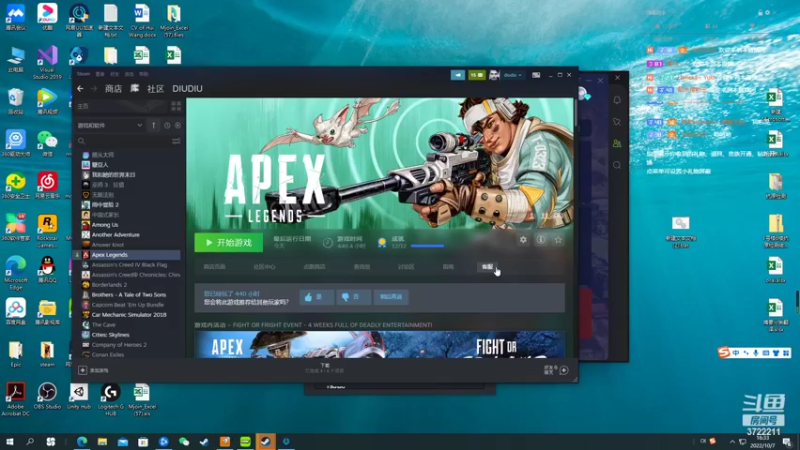Screen dimensions: 800x450
Task: Open the community hub tab for Apex Legends
Action: point(264,267)
